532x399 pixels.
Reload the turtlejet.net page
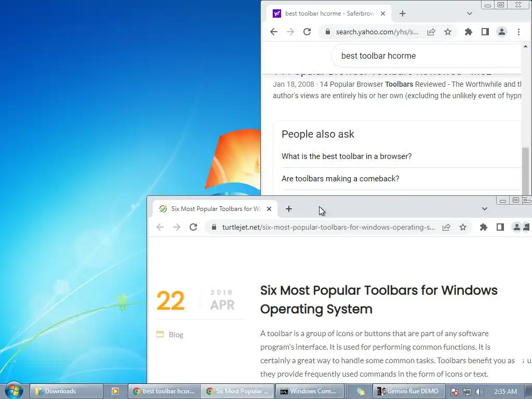coord(193,228)
